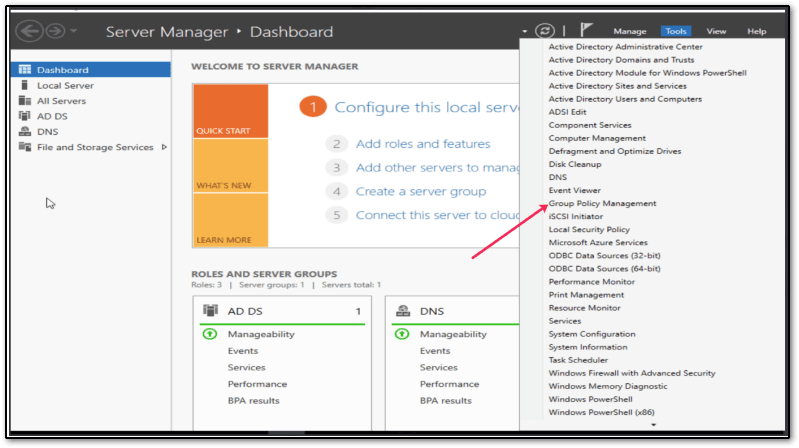Click Configure this local server link

click(x=427, y=107)
